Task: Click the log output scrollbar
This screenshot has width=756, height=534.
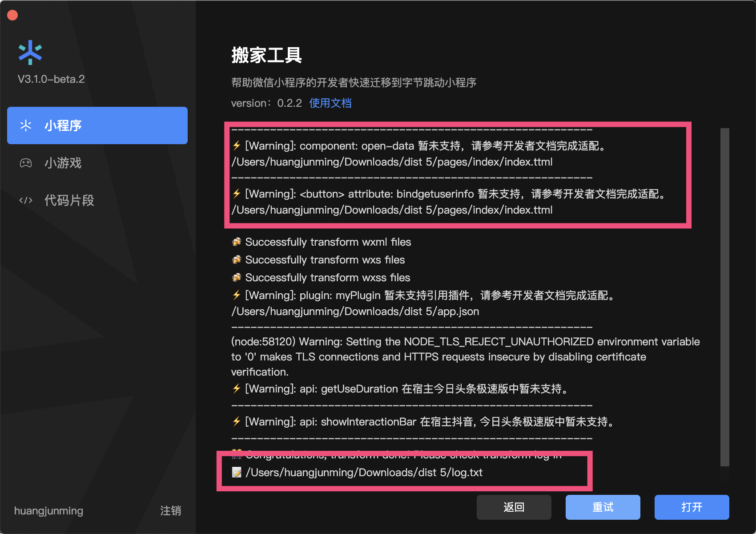Action: coord(725,297)
